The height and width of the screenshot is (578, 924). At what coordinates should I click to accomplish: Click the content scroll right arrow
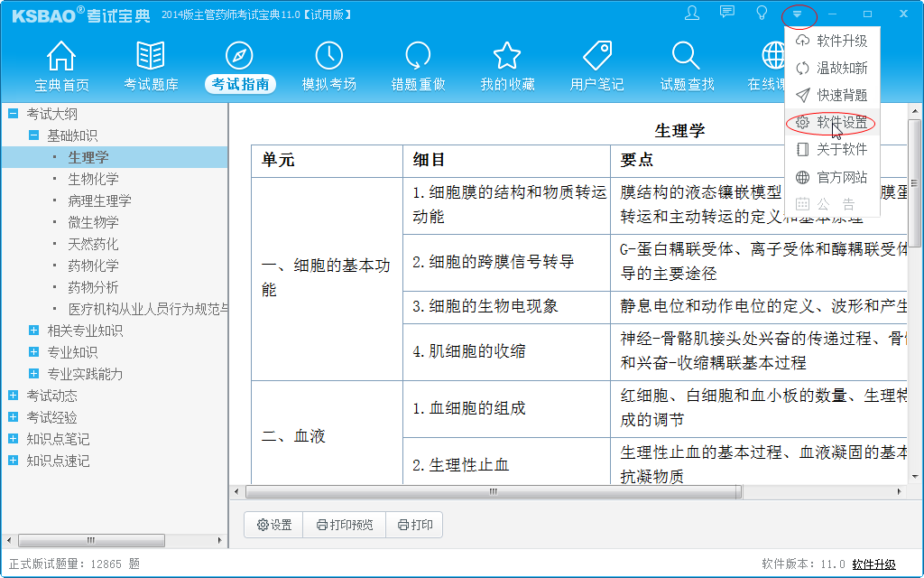coord(900,491)
